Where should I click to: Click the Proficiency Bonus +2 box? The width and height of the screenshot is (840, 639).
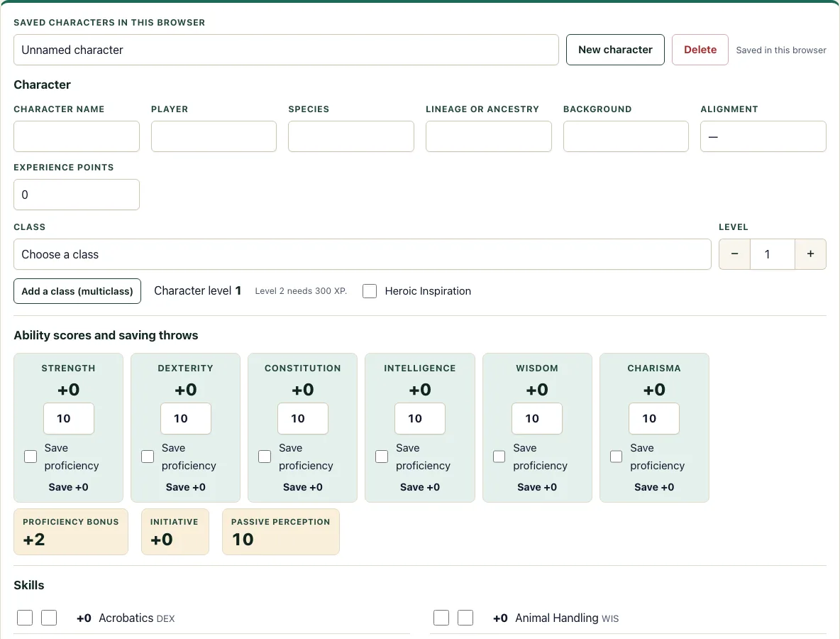point(71,532)
